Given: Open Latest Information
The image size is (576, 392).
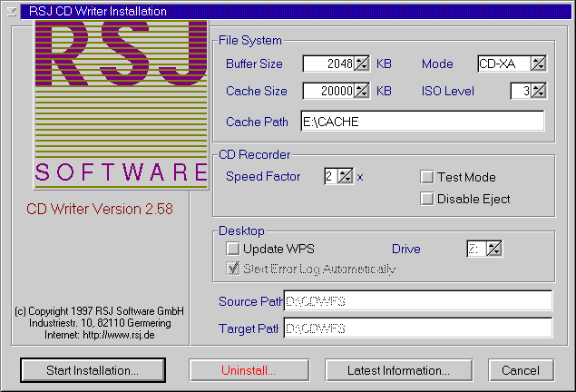Looking at the screenshot, I should [398, 370].
